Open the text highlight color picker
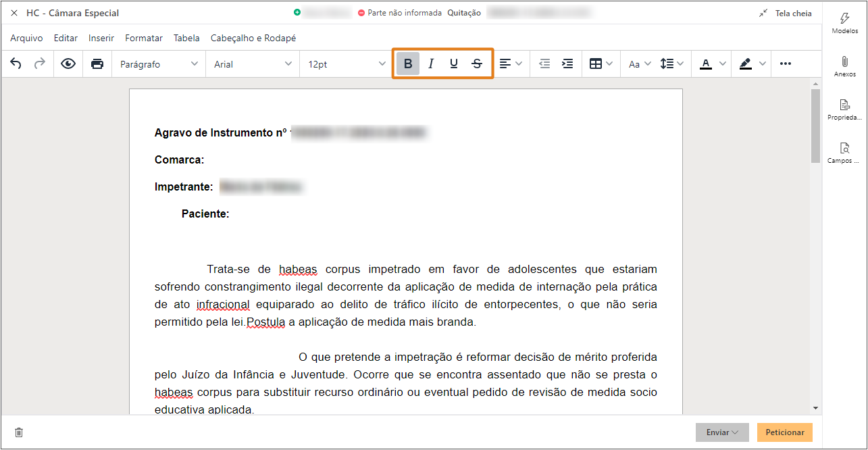Image resolution: width=868 pixels, height=450 pixels. tap(751, 63)
